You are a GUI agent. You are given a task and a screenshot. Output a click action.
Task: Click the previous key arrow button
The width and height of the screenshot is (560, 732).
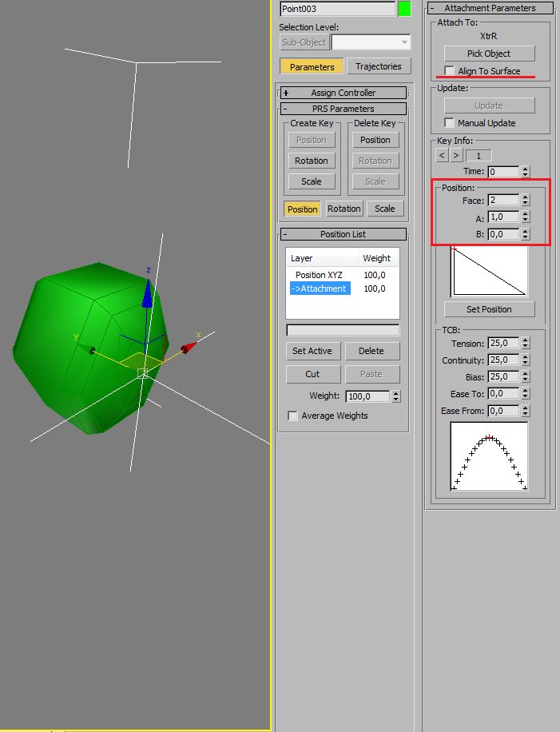pos(442,155)
